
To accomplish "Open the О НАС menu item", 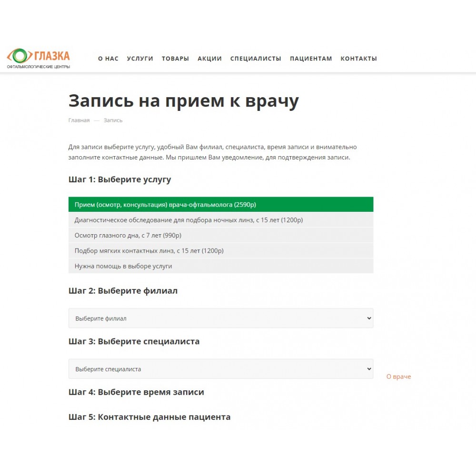I will pyautogui.click(x=108, y=59).
